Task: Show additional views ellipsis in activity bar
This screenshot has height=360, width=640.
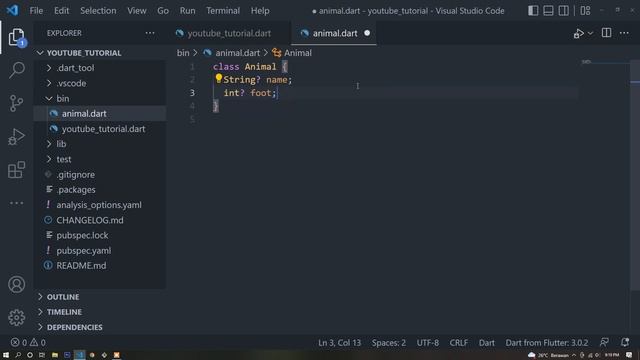Action: [16, 203]
